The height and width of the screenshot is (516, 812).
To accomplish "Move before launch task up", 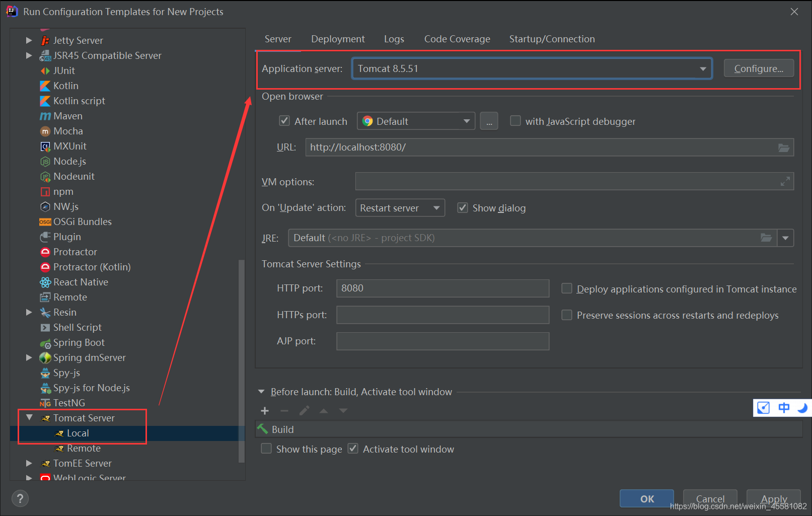I will coord(324,411).
